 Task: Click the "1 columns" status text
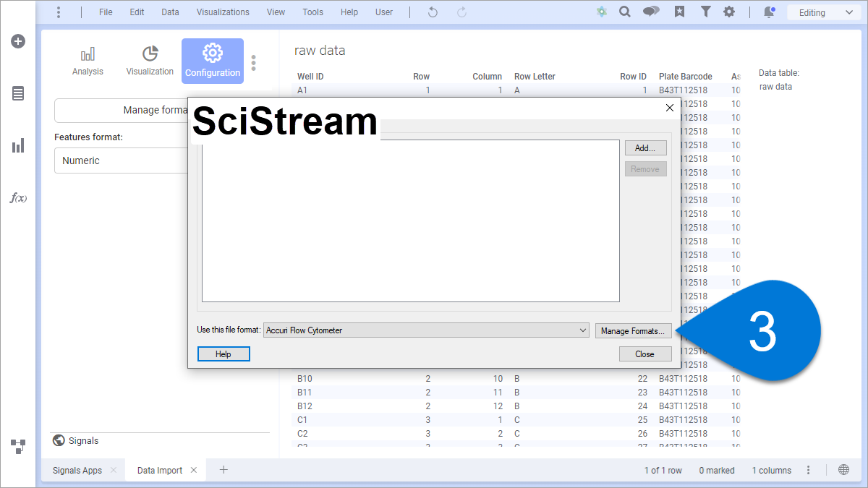(772, 471)
